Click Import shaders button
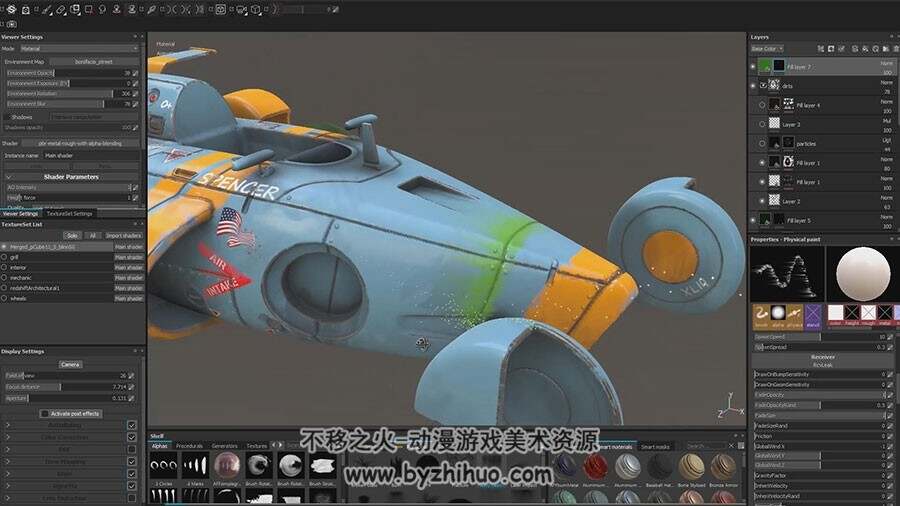This screenshot has width=900, height=506. tap(123, 236)
